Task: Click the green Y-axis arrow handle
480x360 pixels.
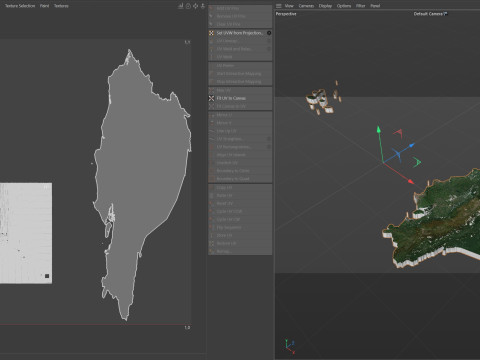Action: pos(379,129)
